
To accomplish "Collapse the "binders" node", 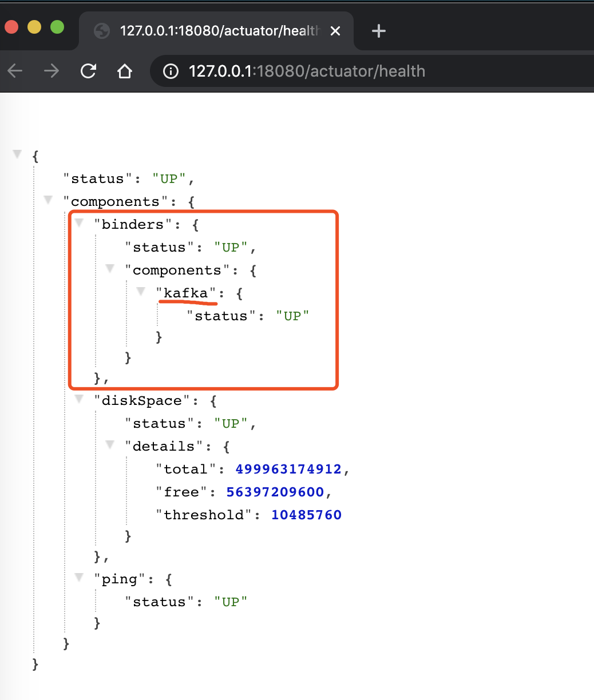I will 79,223.
